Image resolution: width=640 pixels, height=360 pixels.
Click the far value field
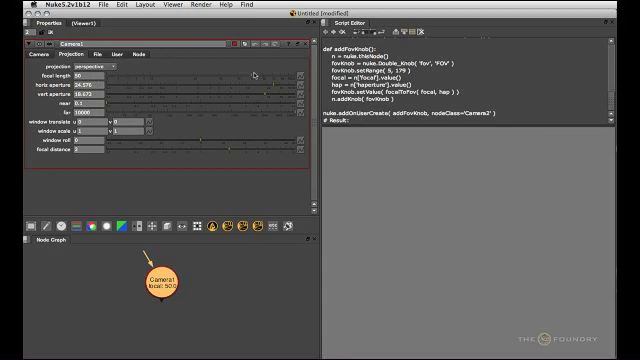click(x=89, y=112)
